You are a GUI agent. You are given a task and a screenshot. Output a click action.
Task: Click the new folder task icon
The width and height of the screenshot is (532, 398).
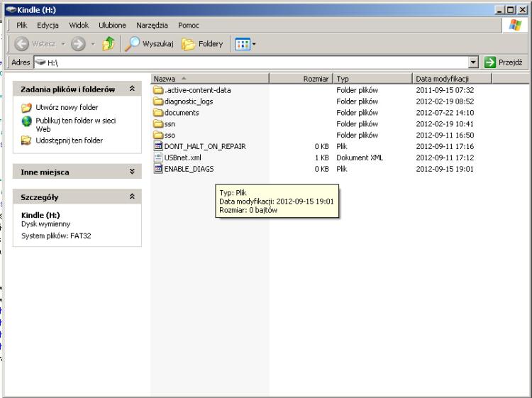26,108
